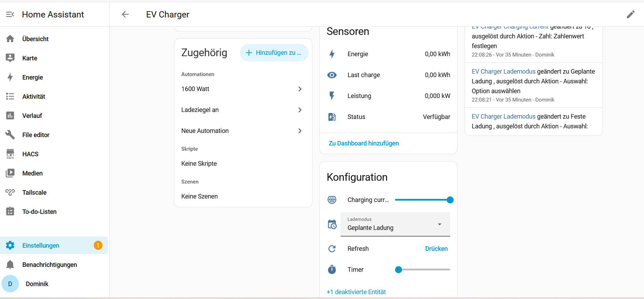The height and width of the screenshot is (299, 644).
Task: Open To-do-Listen in the sidebar
Action: point(54,211)
